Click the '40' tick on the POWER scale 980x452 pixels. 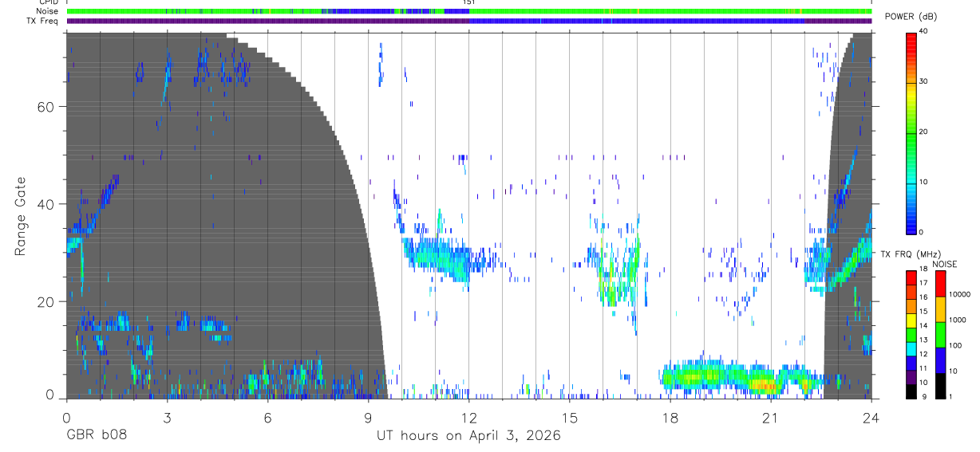[924, 32]
